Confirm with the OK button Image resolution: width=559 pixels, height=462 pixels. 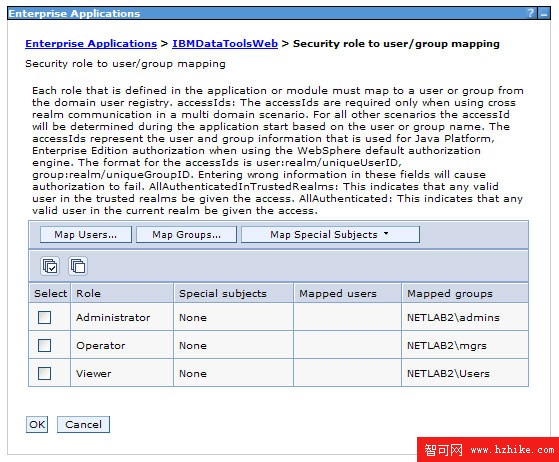pyautogui.click(x=37, y=424)
